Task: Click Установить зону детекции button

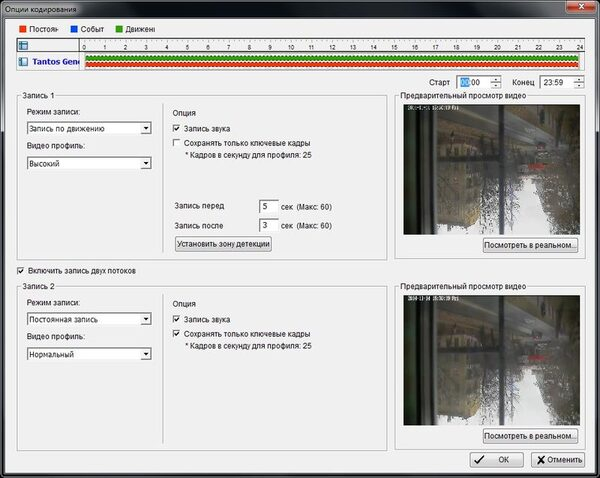Action: [223, 244]
